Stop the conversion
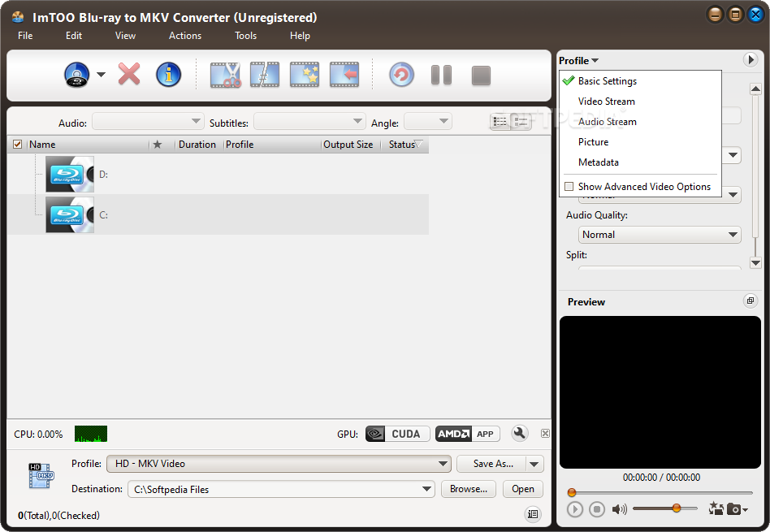This screenshot has height=532, width=770. pos(481,76)
